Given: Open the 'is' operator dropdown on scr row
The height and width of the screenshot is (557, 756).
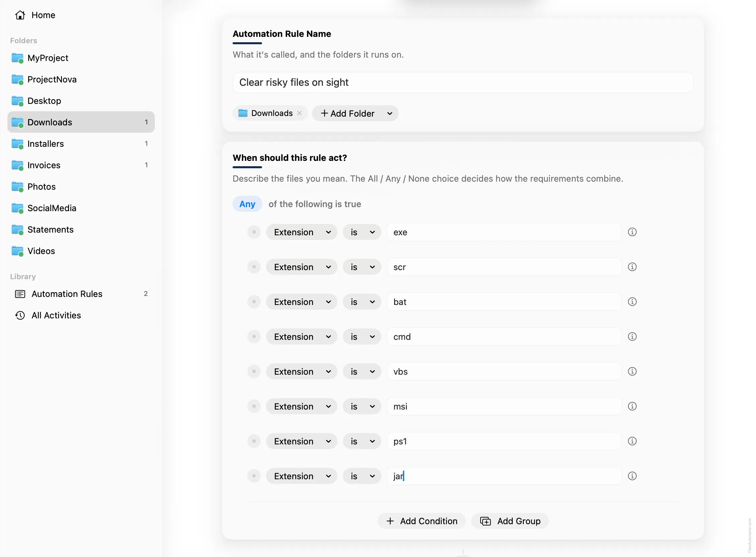Looking at the screenshot, I should point(362,267).
